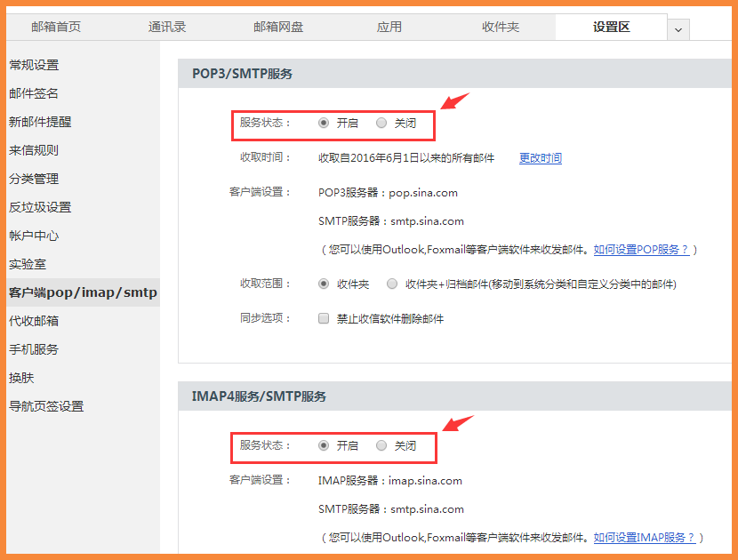This screenshot has height=560, width=738.
Task: Select 客户端pop/imap/smtp sidebar item
Action: (83, 292)
